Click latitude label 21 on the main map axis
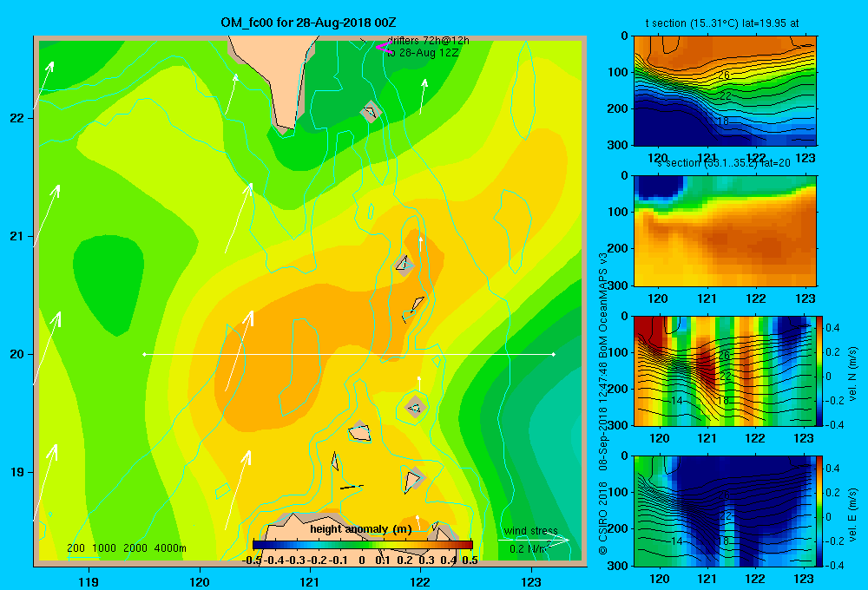 (16, 236)
